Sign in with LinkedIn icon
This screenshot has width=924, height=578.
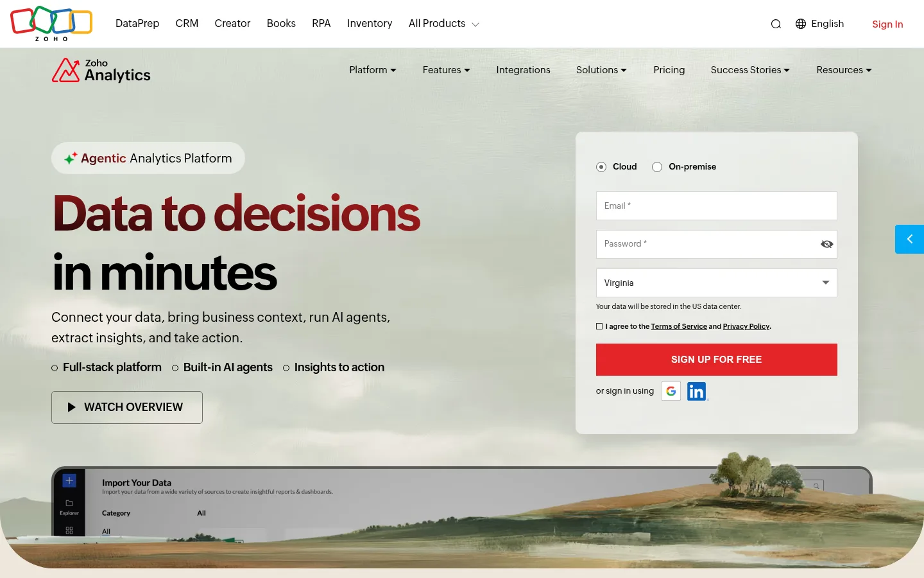point(697,391)
